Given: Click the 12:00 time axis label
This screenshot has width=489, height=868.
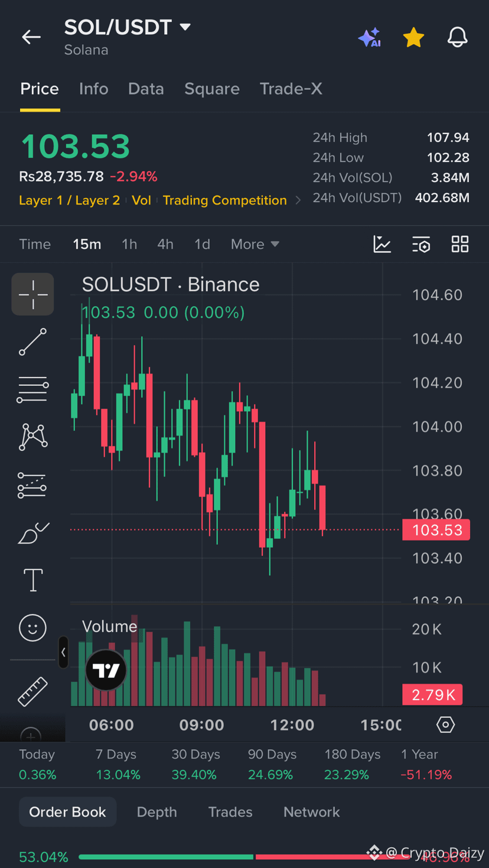Looking at the screenshot, I should click(292, 725).
